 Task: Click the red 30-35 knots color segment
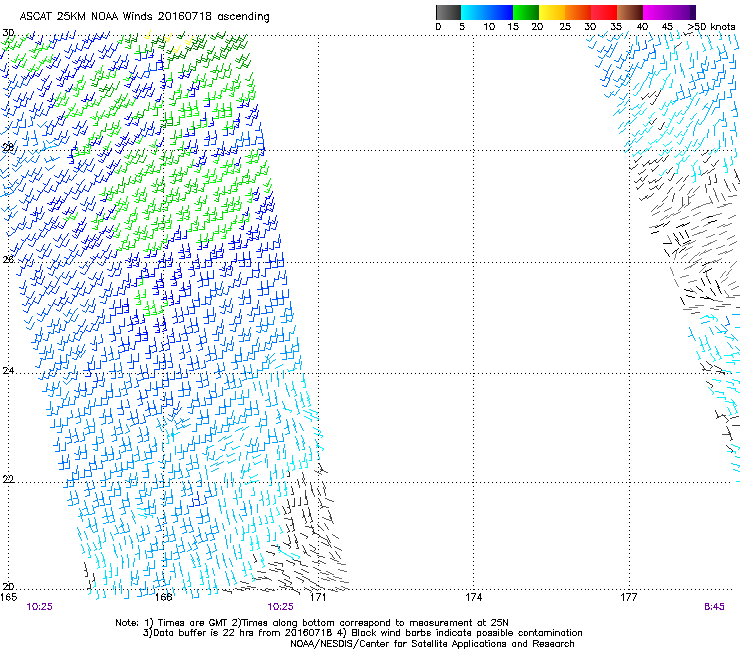[604, 12]
